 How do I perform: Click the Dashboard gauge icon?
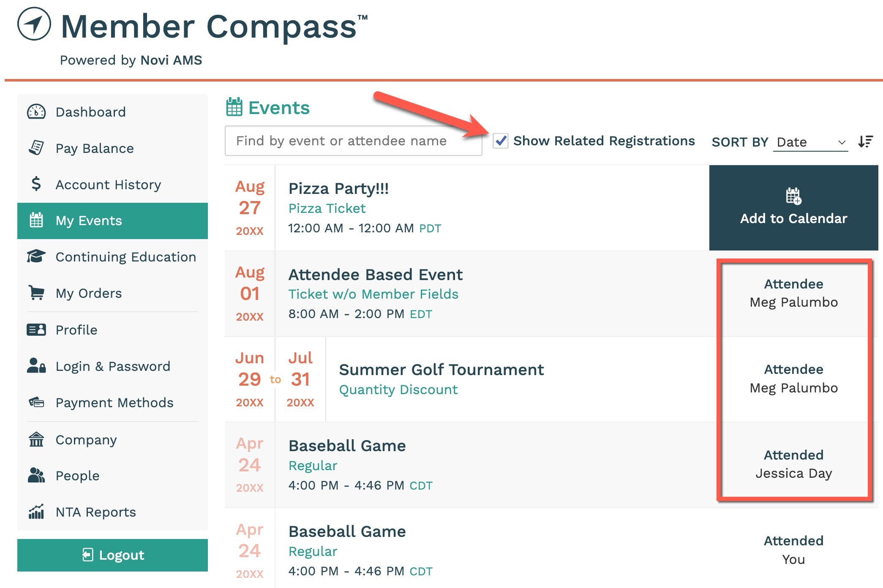36,112
